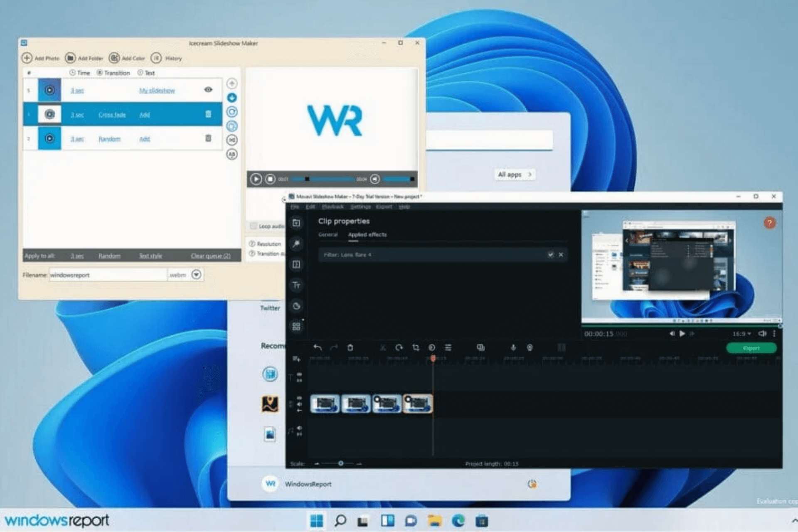Open the More tools grid icon in Movavi
Viewport: 798px width, 532px height.
(296, 327)
